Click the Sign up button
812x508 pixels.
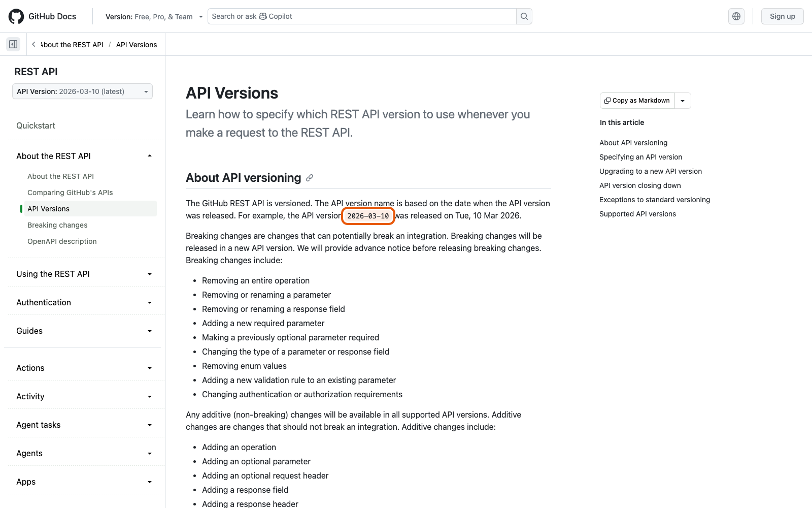782,16
